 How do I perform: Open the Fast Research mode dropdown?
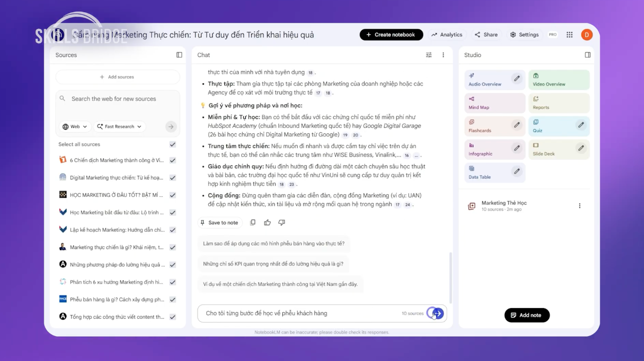pos(119,127)
